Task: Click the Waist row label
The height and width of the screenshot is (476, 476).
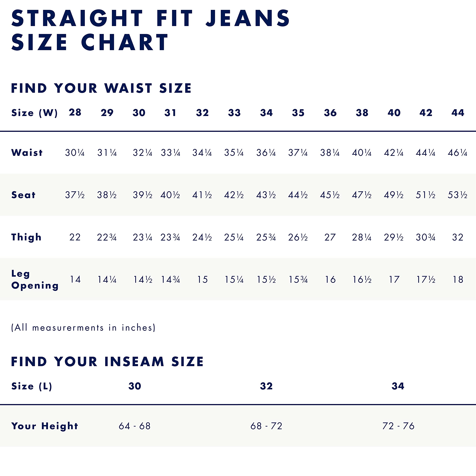Action: (27, 153)
